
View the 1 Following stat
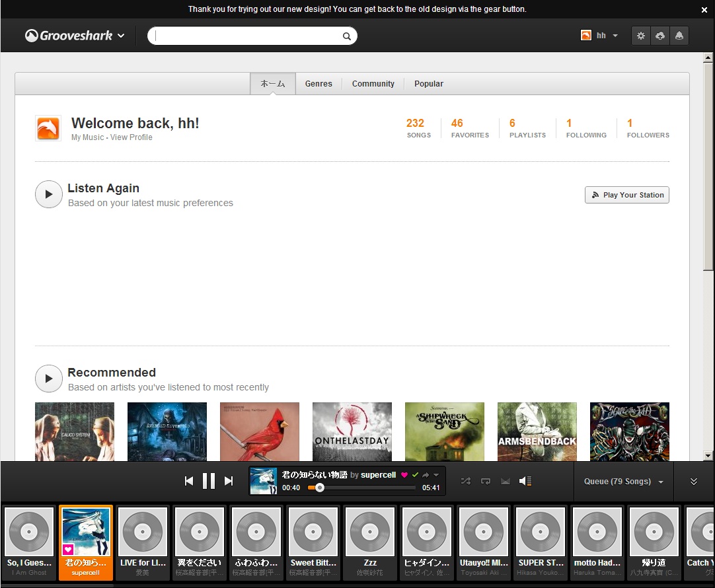[586, 128]
